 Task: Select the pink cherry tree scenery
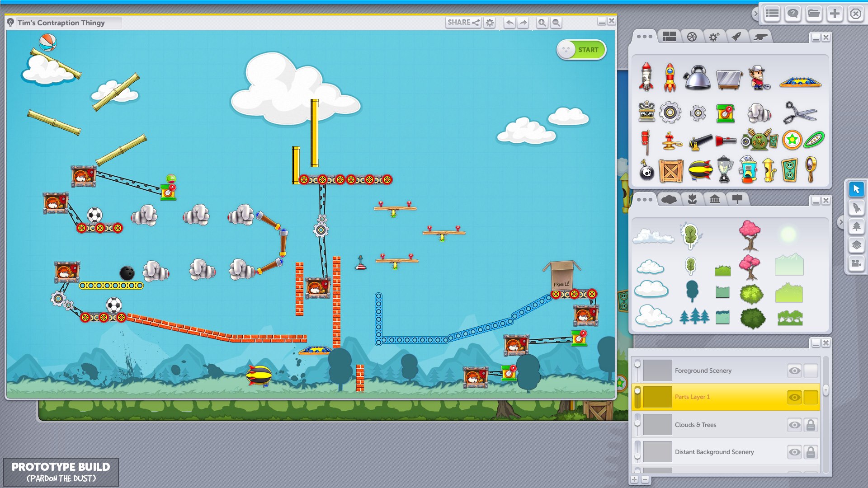coord(750,235)
